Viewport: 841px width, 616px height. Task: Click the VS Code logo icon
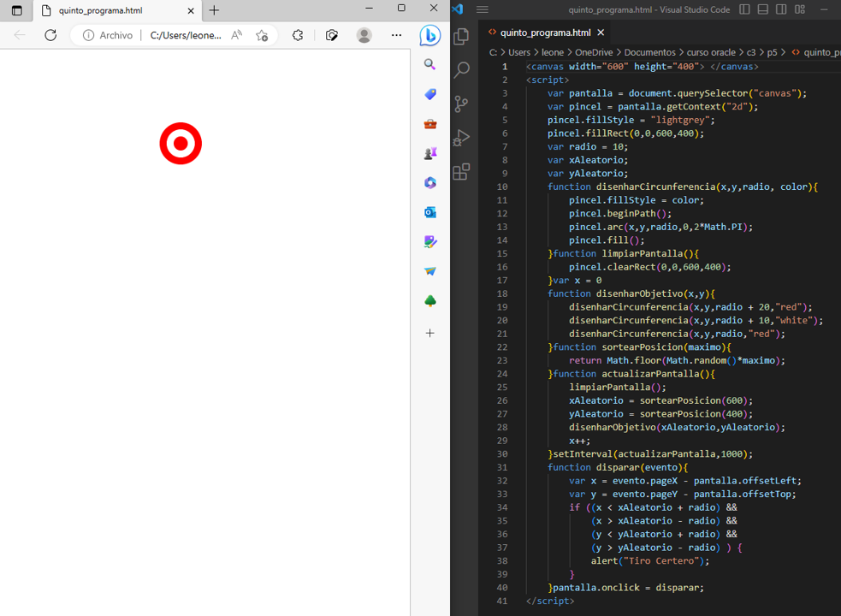[x=458, y=9]
